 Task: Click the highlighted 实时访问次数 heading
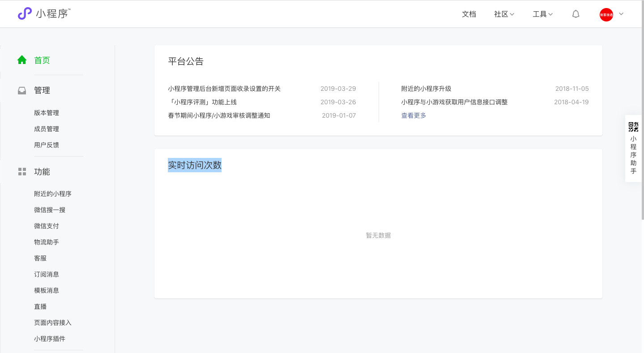click(195, 165)
